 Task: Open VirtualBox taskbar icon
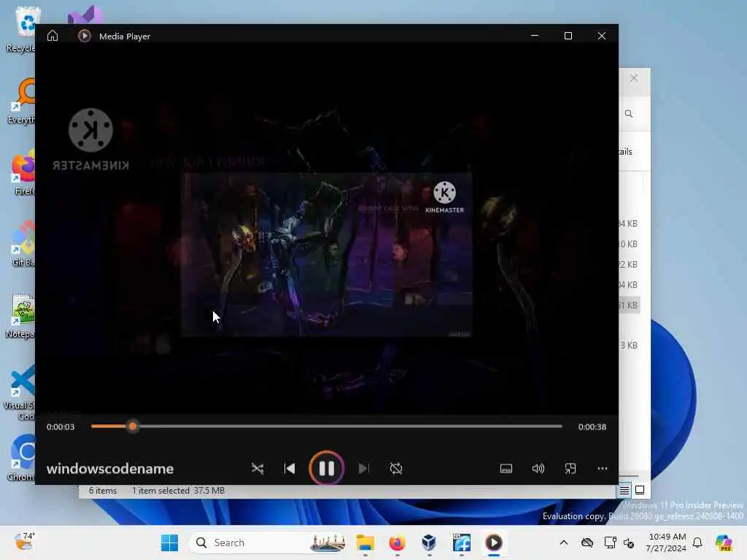tap(429, 542)
